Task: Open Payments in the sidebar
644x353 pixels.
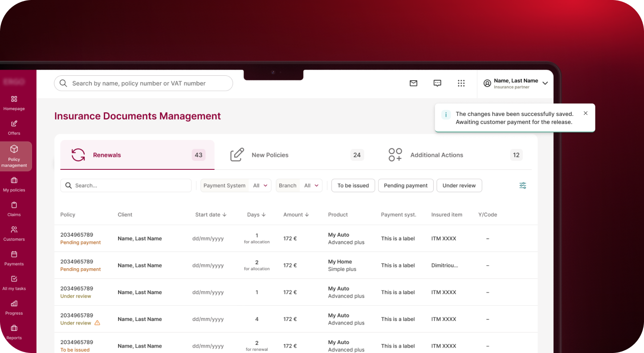Action: (x=14, y=258)
